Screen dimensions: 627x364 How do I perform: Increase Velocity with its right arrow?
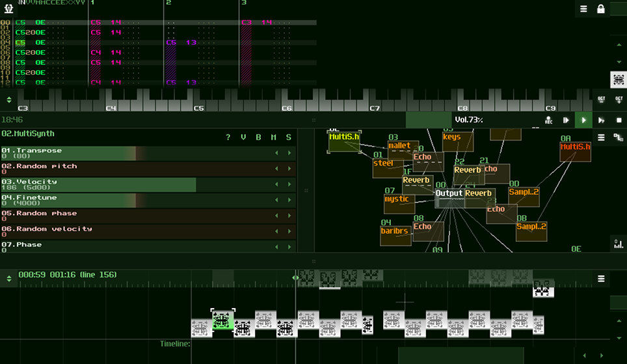pyautogui.click(x=289, y=184)
